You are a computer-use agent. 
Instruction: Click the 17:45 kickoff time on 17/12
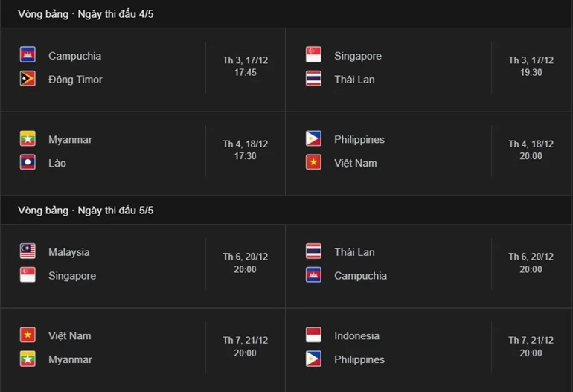click(x=245, y=73)
